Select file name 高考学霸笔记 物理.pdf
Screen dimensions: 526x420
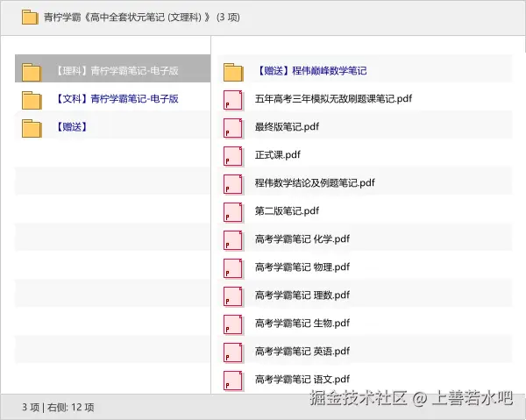coord(302,267)
